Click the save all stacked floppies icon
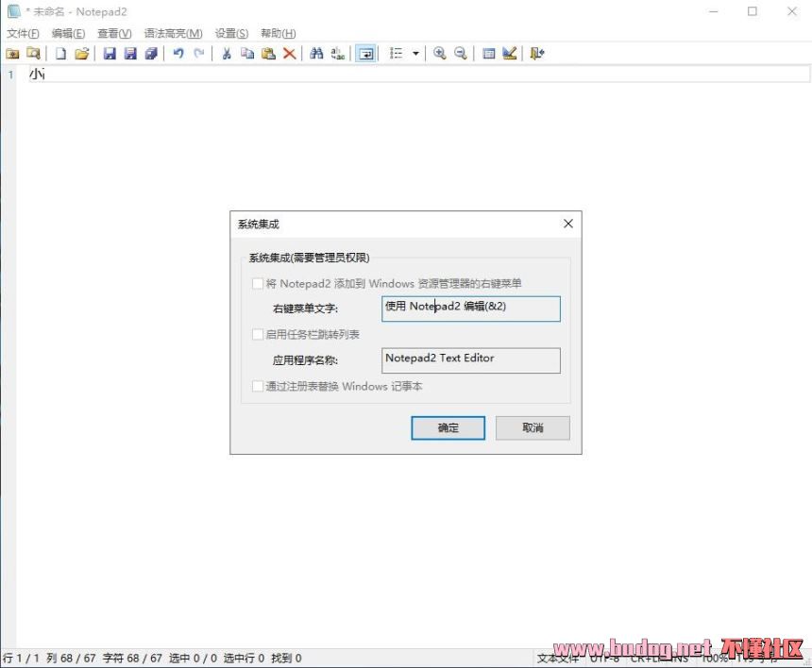 [151, 53]
